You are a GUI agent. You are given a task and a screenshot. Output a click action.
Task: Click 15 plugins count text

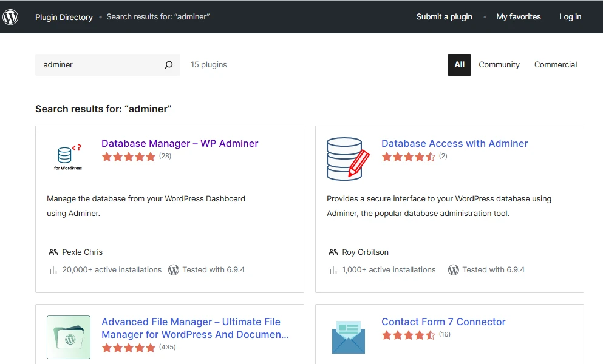point(209,65)
